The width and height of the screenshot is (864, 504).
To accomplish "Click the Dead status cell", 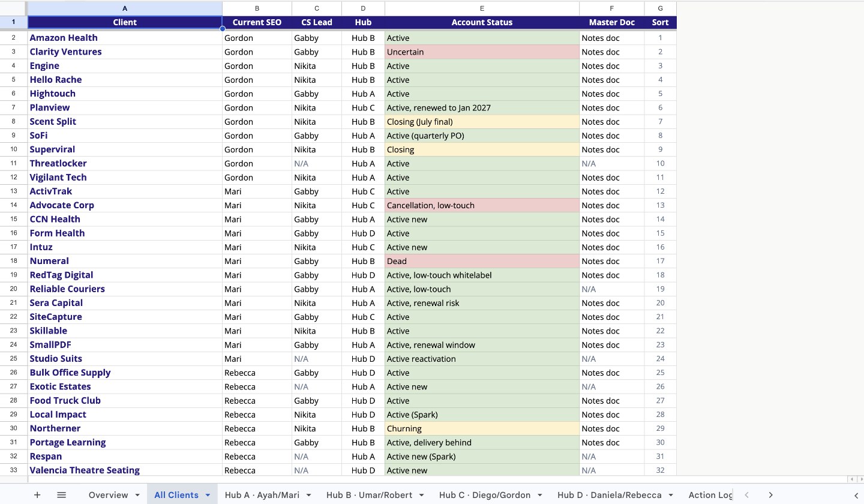I will 482,261.
